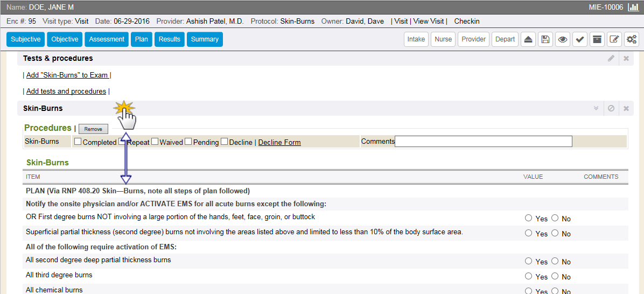Select Yes for All third degree burns

click(x=528, y=276)
